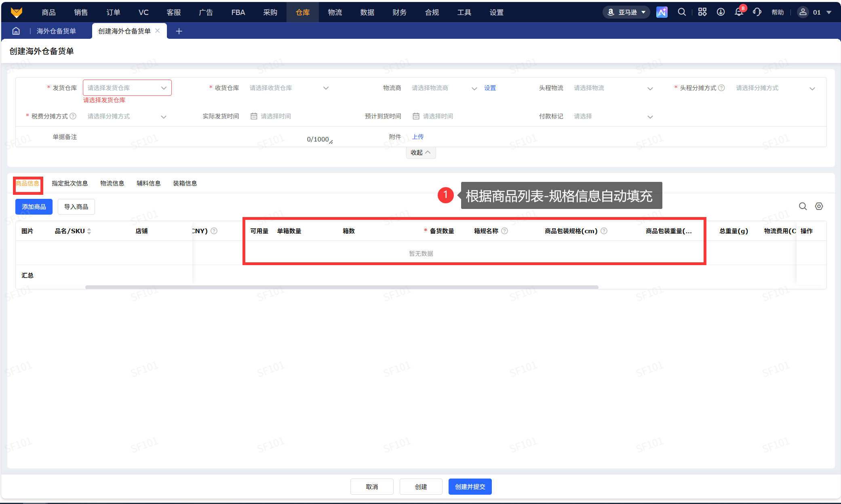841x504 pixels.
Task: Sort by 品名/SKU column arrows
Action: 89,231
